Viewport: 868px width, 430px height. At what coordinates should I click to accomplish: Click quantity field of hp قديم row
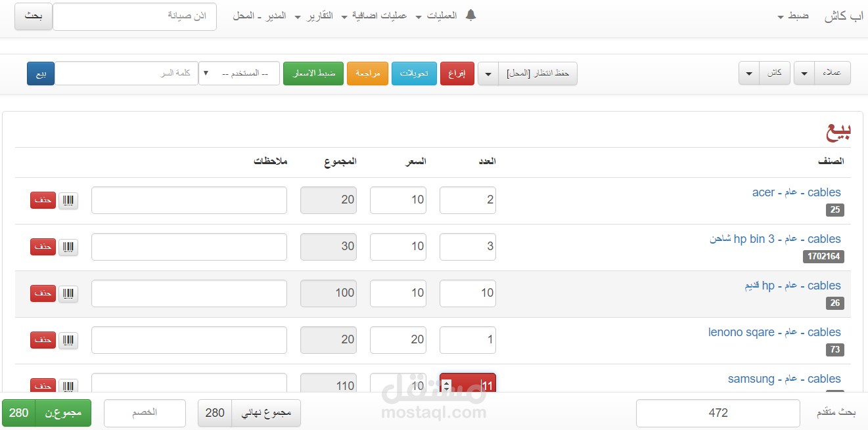point(468,293)
